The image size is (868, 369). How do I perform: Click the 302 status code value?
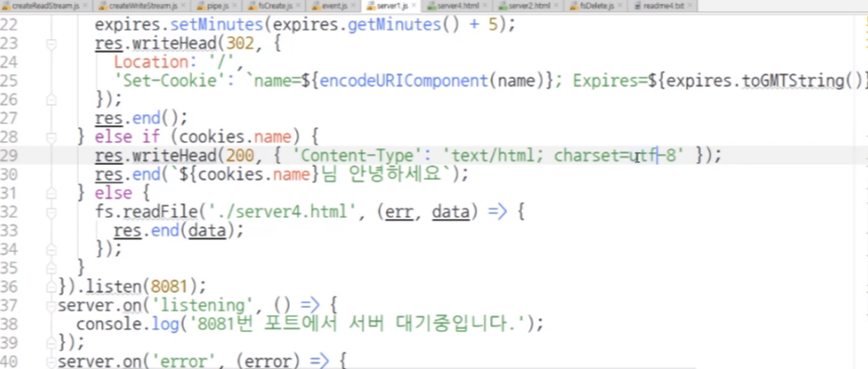pyautogui.click(x=240, y=44)
